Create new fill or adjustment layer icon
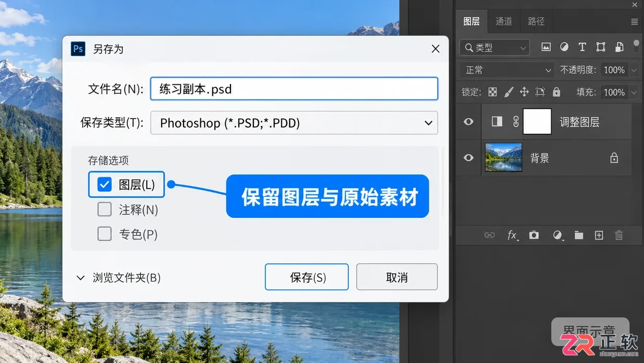This screenshot has width=644, height=363. [558, 235]
